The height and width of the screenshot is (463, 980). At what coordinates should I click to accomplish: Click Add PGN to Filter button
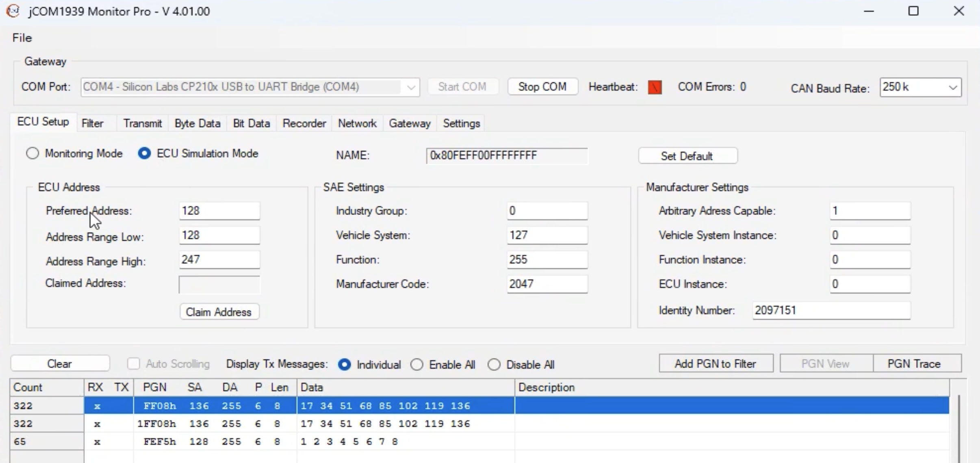pyautogui.click(x=716, y=363)
